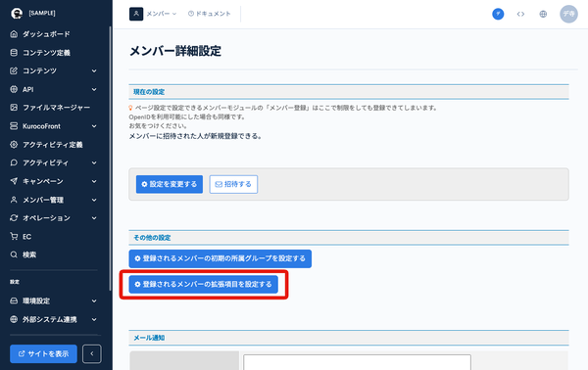588x370 pixels.
Task: Open ダッシュボード home icon
Action: (14, 34)
